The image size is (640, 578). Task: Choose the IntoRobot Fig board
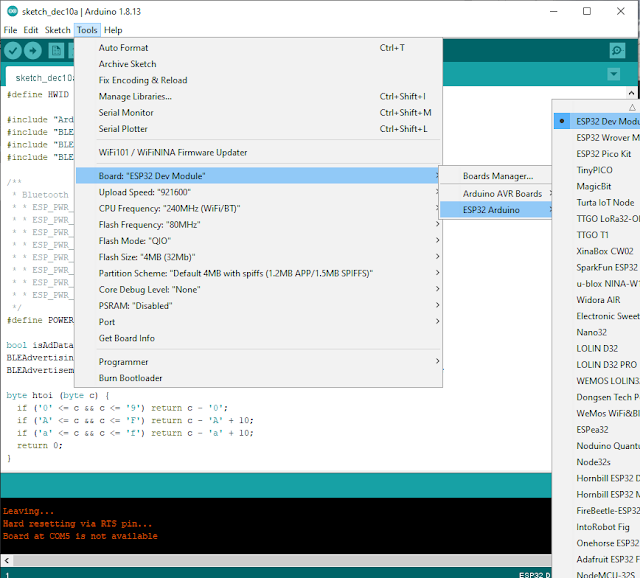point(597,527)
